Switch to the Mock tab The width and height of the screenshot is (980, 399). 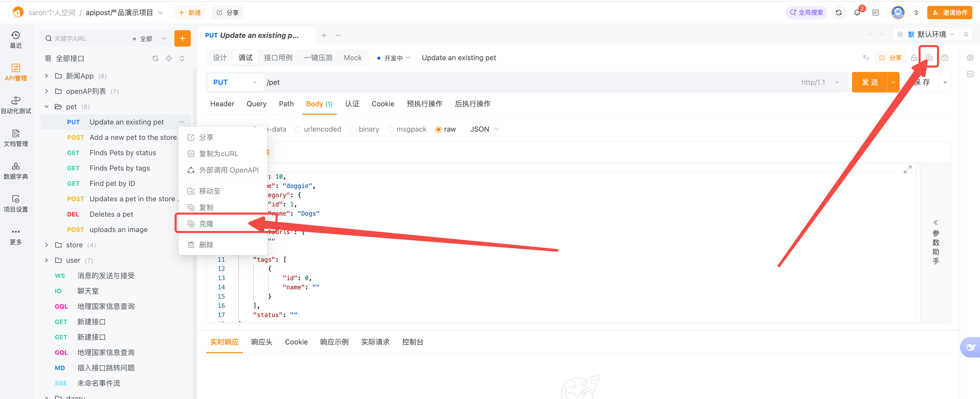click(353, 57)
